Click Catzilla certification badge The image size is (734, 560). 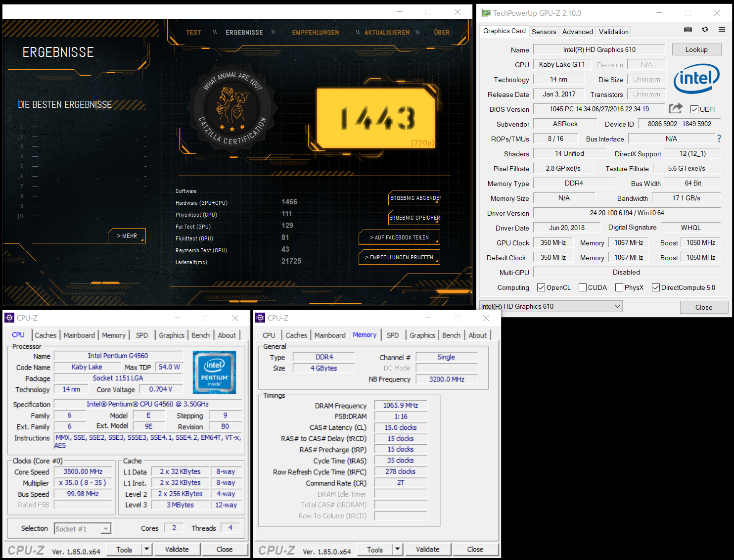pos(232,108)
